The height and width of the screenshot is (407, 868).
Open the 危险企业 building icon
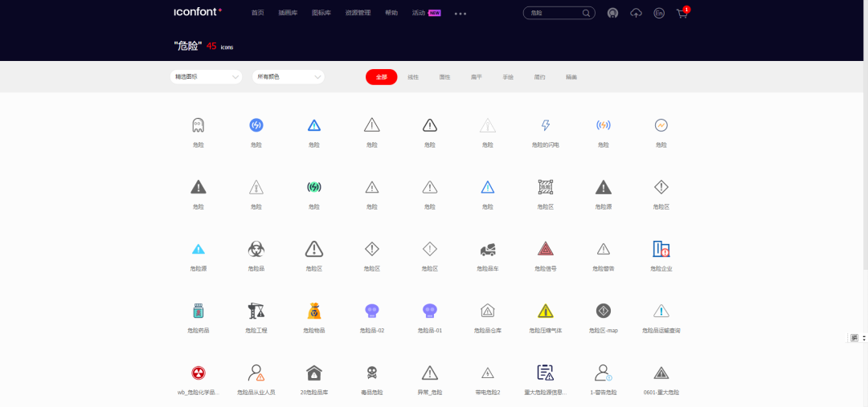(x=661, y=249)
